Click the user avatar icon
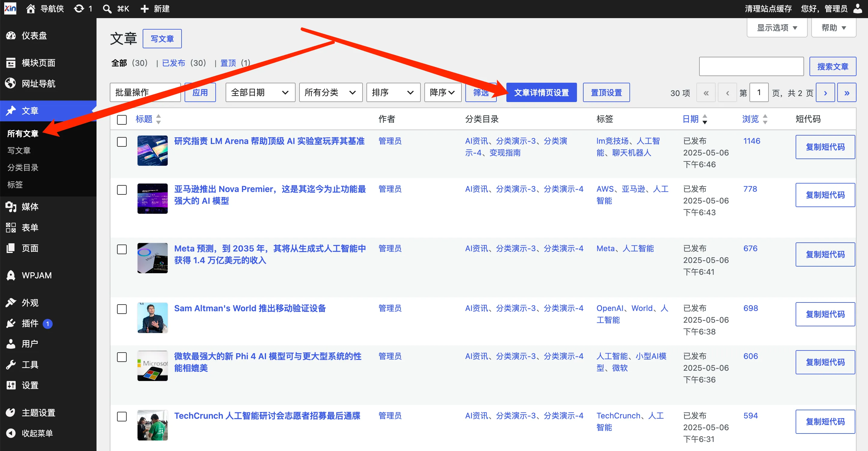Screen dimensions: 868x451 click(857, 8)
